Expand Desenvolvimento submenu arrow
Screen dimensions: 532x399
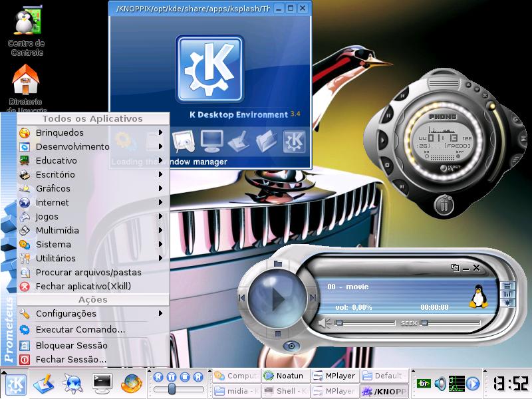160,146
